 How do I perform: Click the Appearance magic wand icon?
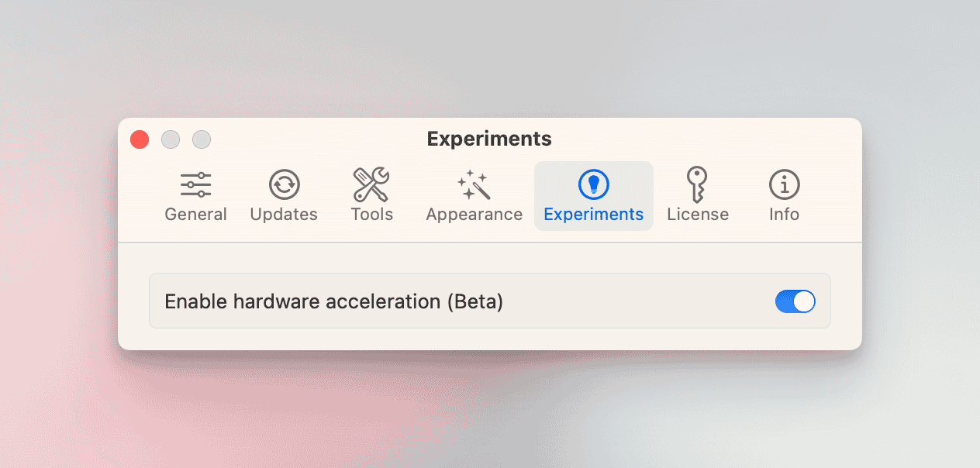474,184
